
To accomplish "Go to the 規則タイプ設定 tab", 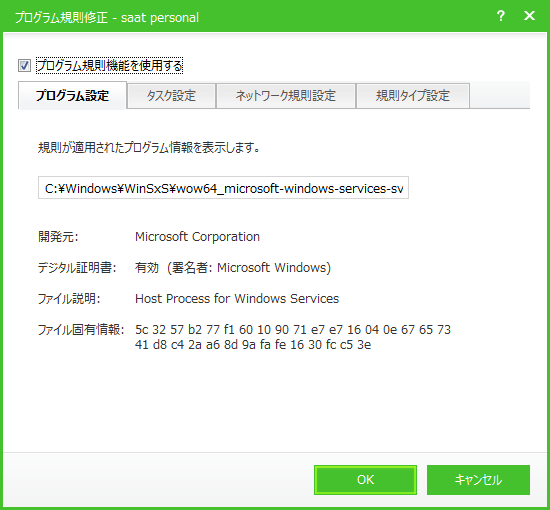I will pos(413,95).
